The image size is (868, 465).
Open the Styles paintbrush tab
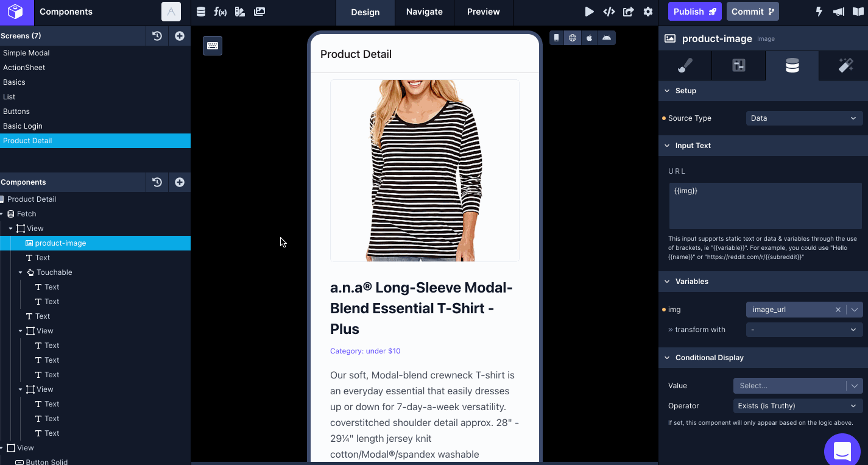click(685, 66)
